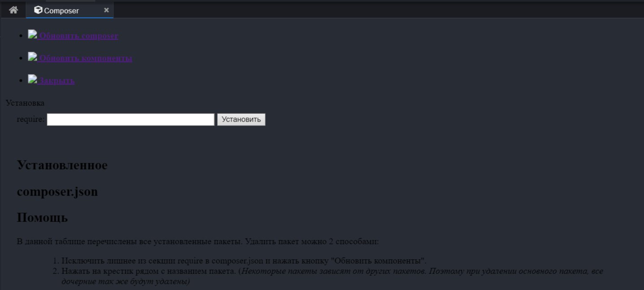Click the 'require:' label
The width and height of the screenshot is (644, 290).
31,119
